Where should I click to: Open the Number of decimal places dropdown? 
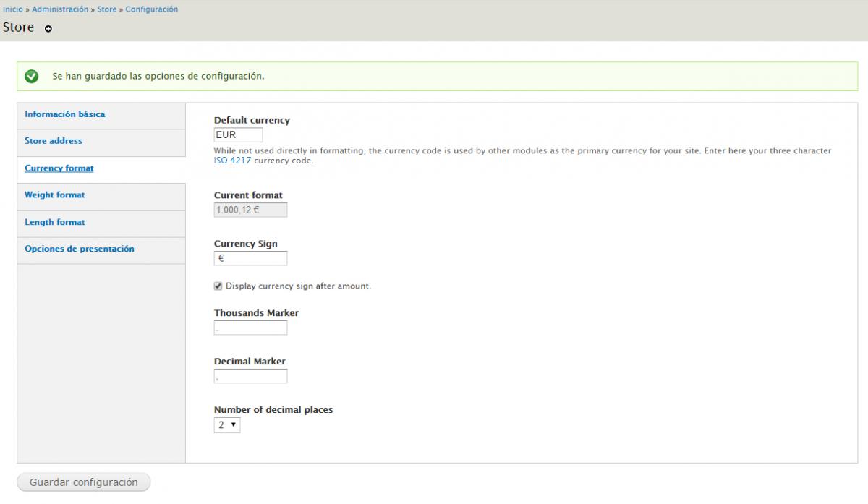click(x=227, y=425)
